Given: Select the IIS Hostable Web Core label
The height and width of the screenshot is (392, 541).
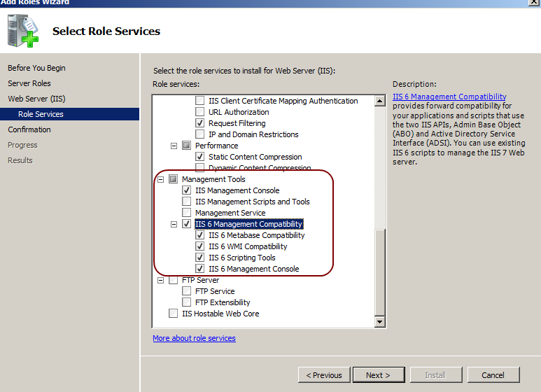Looking at the screenshot, I should (x=220, y=314).
